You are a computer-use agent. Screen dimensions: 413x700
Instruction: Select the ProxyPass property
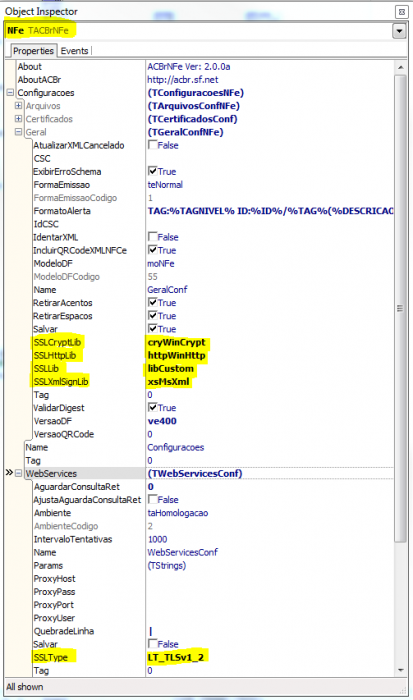(54, 592)
